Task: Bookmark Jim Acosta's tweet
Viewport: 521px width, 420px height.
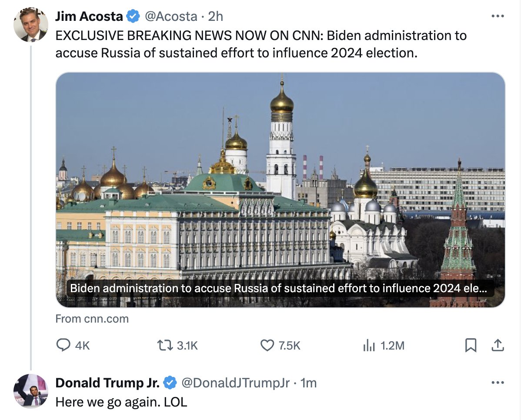Action: tap(471, 345)
